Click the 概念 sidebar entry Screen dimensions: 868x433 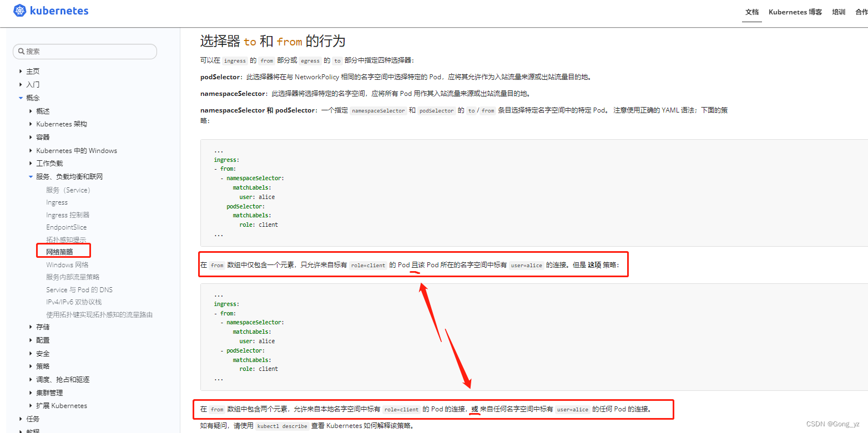coord(33,98)
